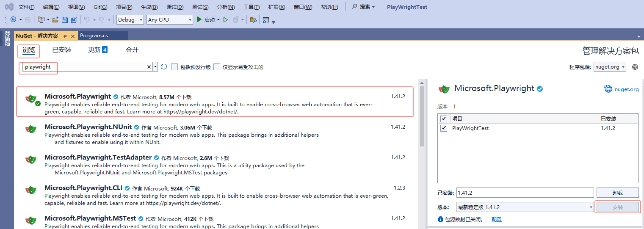The image size is (644, 229).
Task: Expand the 启动 start options arrow
Action: pos(218,20)
